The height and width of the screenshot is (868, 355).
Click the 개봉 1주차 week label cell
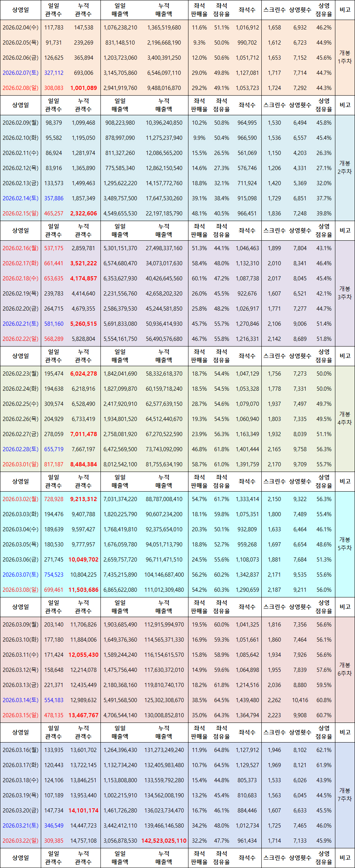pyautogui.click(x=344, y=57)
